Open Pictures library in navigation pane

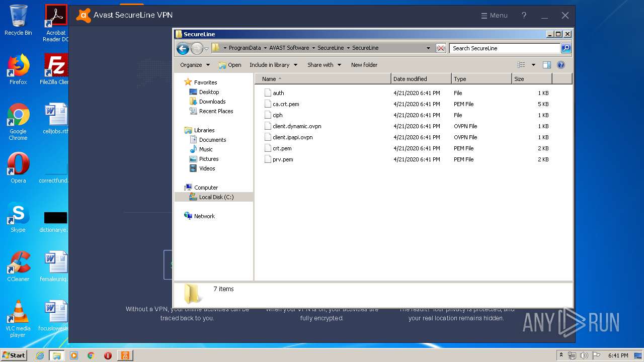click(204, 159)
